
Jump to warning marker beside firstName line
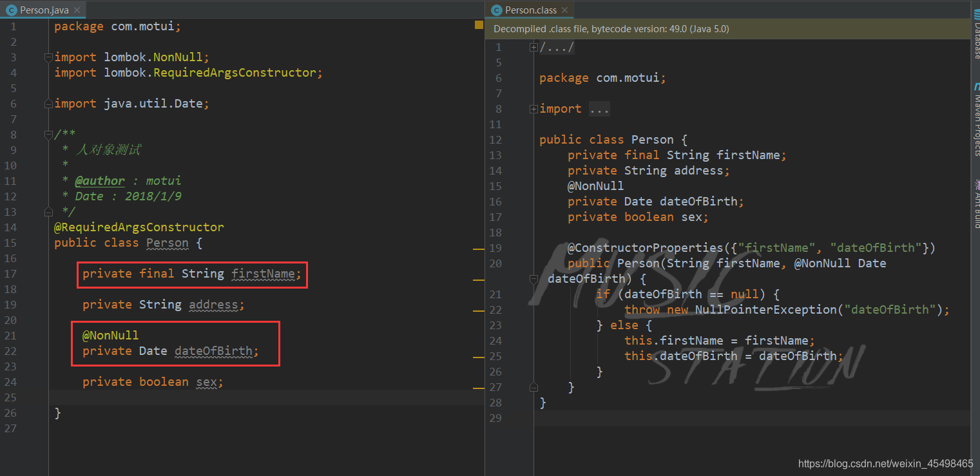(x=478, y=280)
